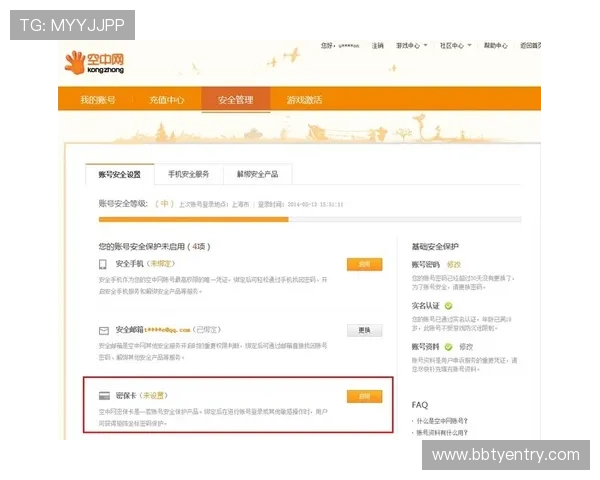
Task: Click the 安全邮箱 envelope icon
Action: pyautogui.click(x=104, y=330)
